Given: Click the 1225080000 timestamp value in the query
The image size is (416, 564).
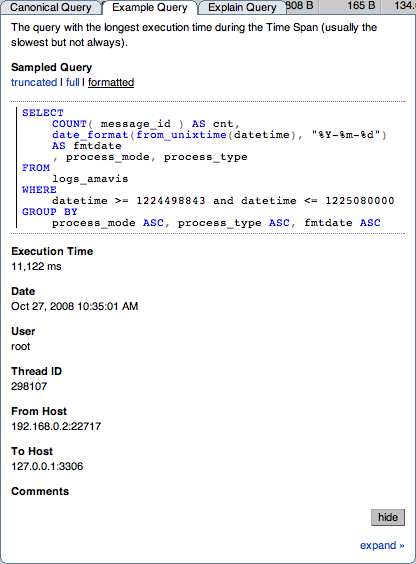Looking at the screenshot, I should point(360,201).
